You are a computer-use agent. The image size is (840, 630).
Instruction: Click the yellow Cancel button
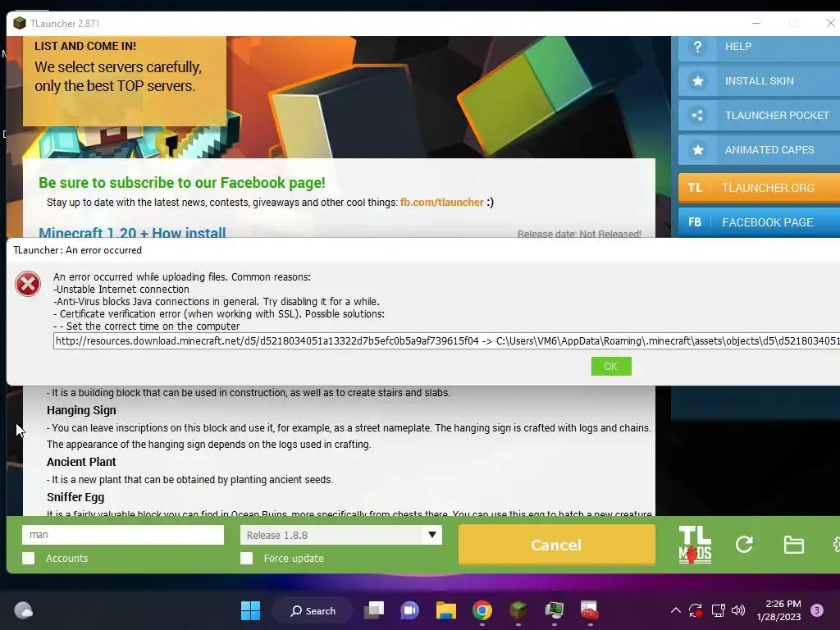pyautogui.click(x=557, y=545)
